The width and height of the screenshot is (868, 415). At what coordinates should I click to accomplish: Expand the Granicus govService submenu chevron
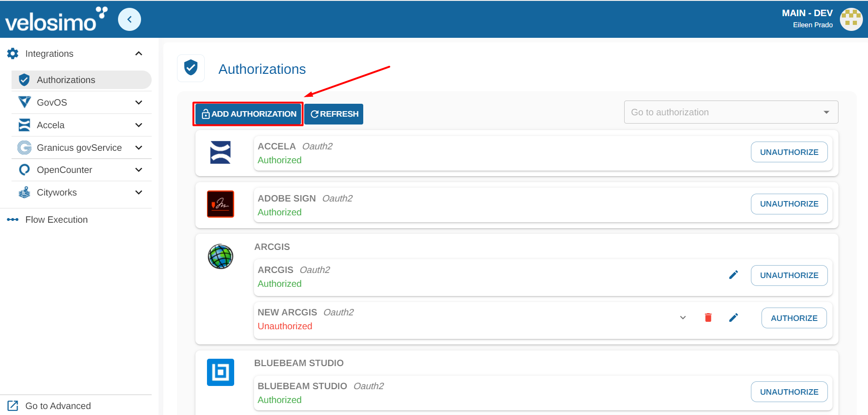(x=139, y=148)
